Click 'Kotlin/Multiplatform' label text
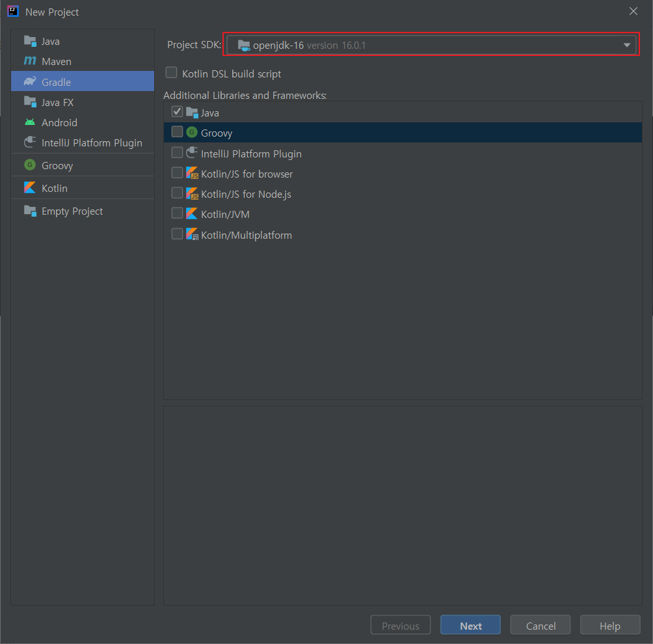Viewport: 653px width, 644px height. pos(247,235)
